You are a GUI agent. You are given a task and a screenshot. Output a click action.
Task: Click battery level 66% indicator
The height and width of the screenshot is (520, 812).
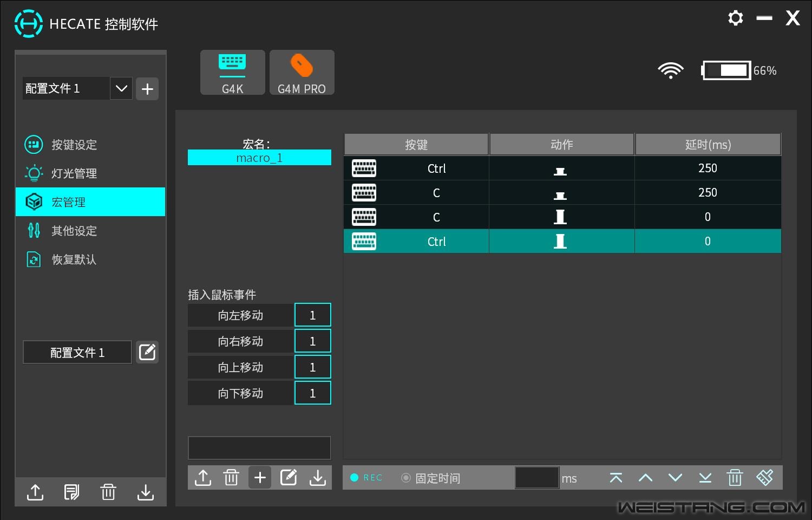point(739,70)
